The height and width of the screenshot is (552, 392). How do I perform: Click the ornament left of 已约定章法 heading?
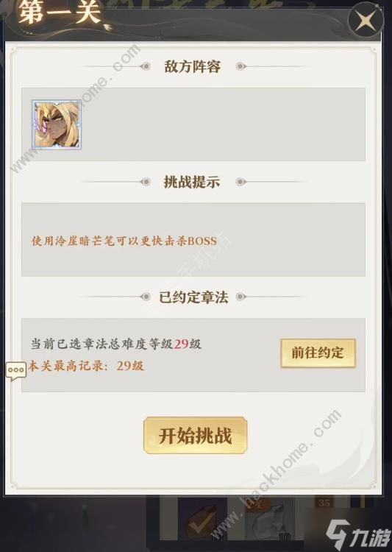145,297
